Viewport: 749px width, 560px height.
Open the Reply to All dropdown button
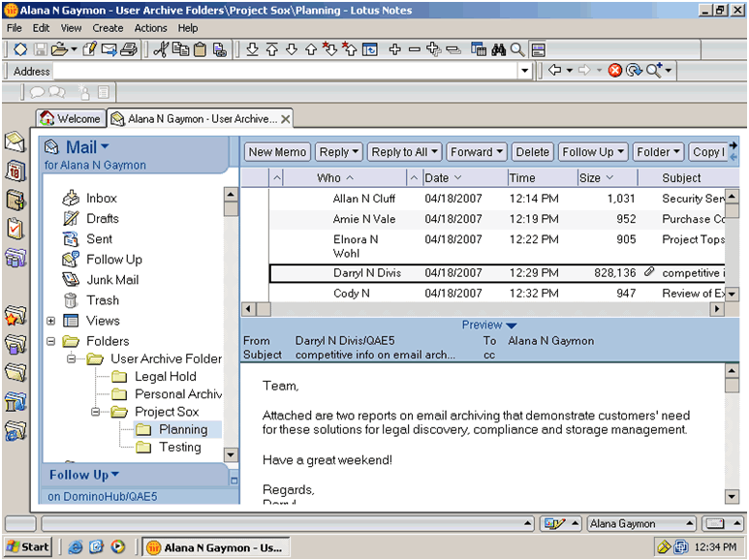[x=404, y=152]
